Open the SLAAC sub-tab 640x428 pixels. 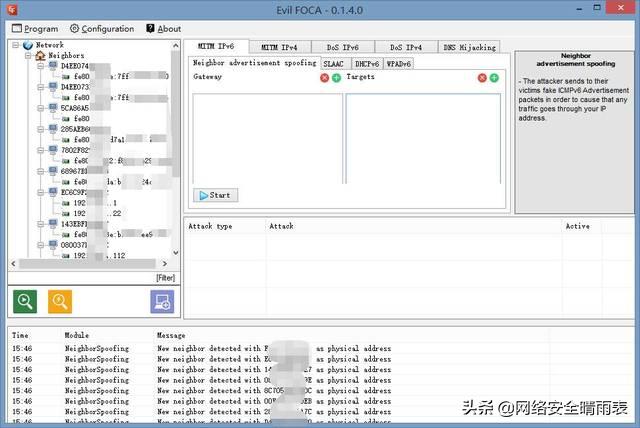point(333,64)
